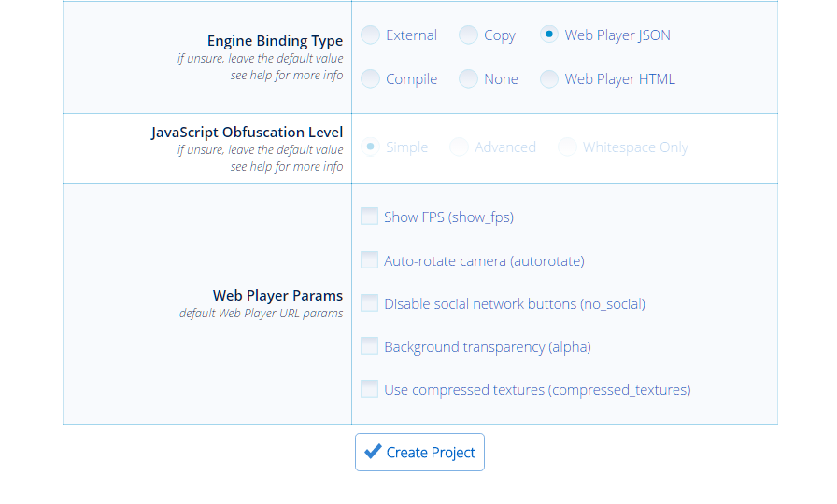Image resolution: width=837 pixels, height=504 pixels.
Task: Select Advanced obfuscation level
Action: click(x=459, y=147)
